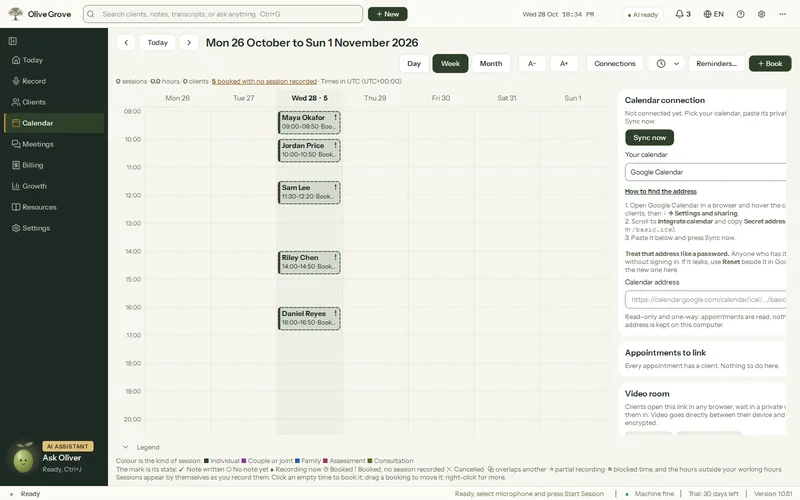
Task: Collapse the sidebar with the panel icon
Action: pyautogui.click(x=13, y=41)
